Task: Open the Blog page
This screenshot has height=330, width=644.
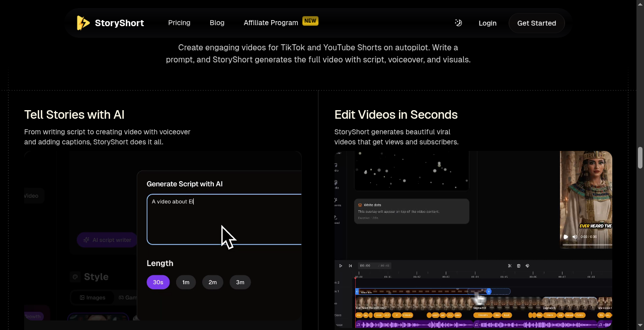Action: (x=217, y=23)
